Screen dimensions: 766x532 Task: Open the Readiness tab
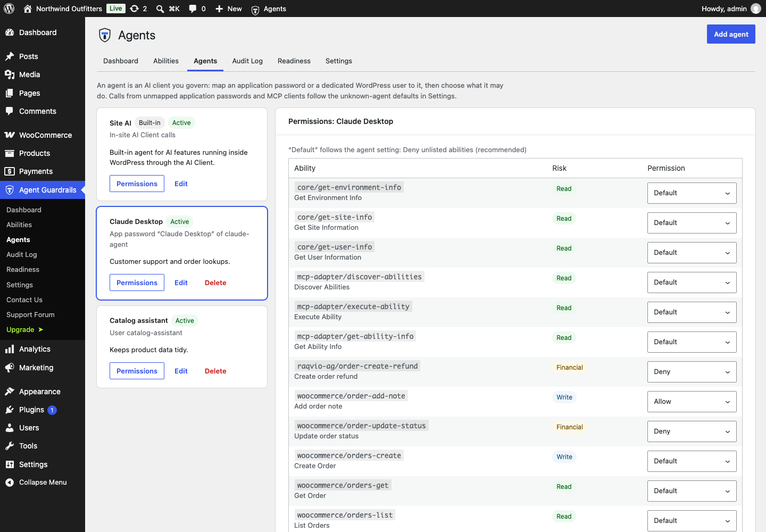tap(294, 61)
